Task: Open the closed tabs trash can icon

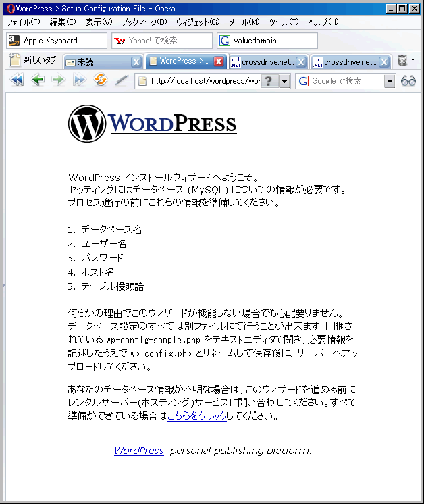Action: coord(402,60)
